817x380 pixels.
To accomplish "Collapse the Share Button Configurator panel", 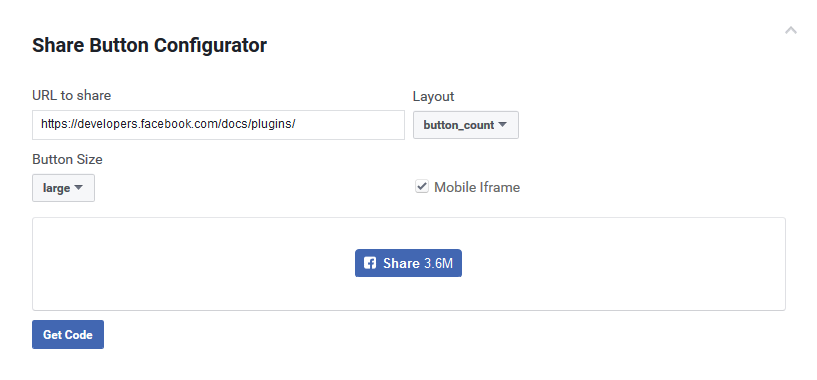I will click(x=790, y=30).
